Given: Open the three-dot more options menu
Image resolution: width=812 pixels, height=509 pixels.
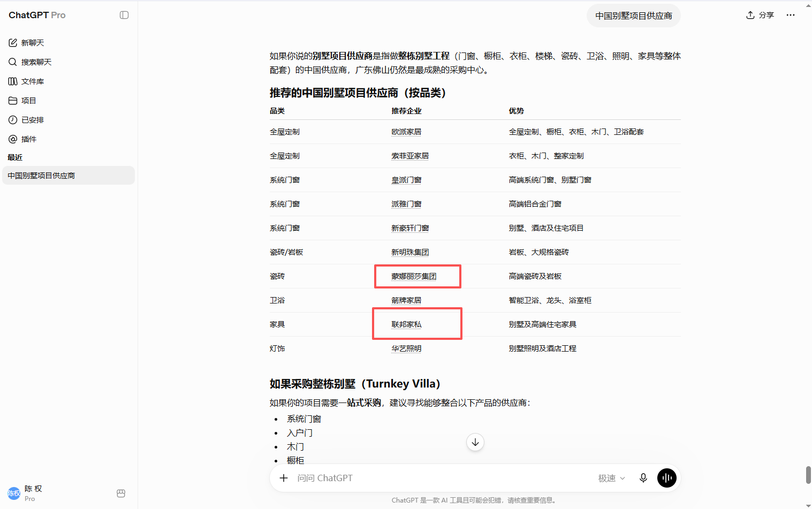Looking at the screenshot, I should click(791, 15).
